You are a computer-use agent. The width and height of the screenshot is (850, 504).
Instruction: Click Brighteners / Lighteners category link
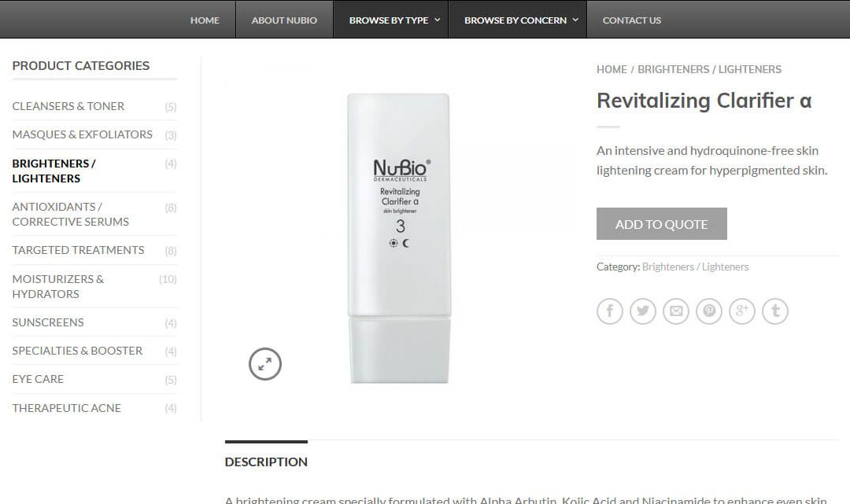coord(695,267)
